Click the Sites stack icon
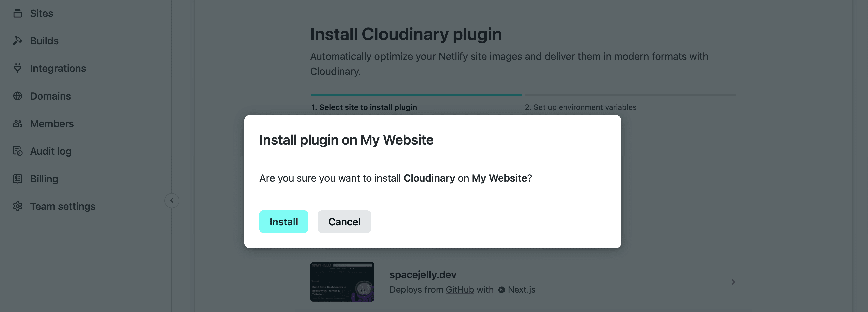The image size is (868, 312). (x=18, y=13)
